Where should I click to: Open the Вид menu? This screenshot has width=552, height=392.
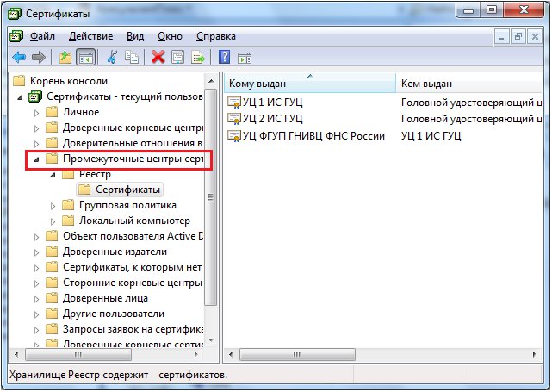click(x=135, y=37)
